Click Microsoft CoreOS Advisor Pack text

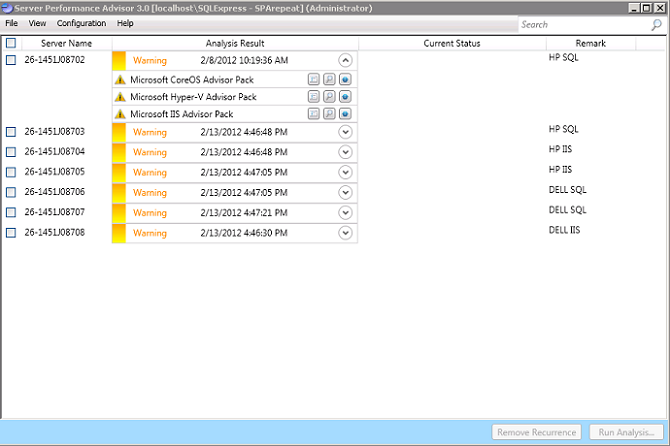(192, 80)
